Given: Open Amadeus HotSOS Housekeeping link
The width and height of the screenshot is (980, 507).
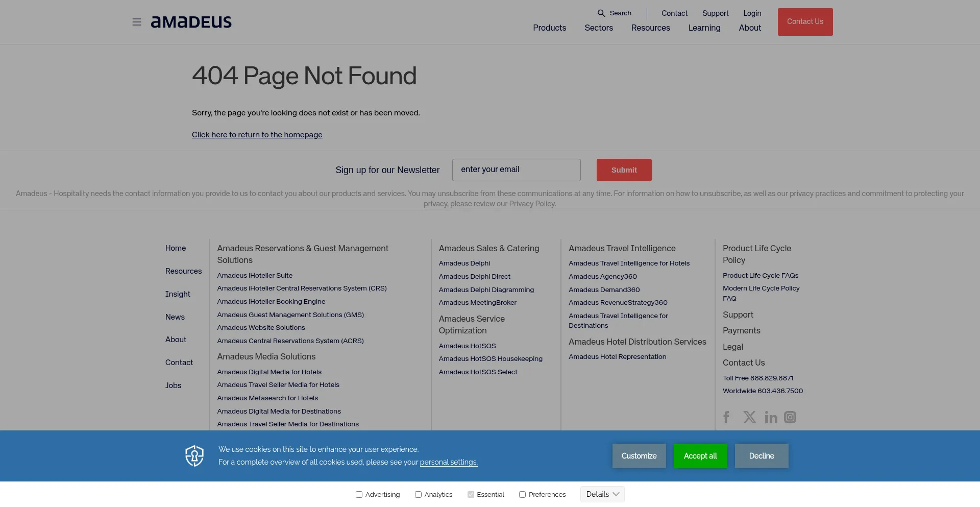Looking at the screenshot, I should (x=491, y=359).
